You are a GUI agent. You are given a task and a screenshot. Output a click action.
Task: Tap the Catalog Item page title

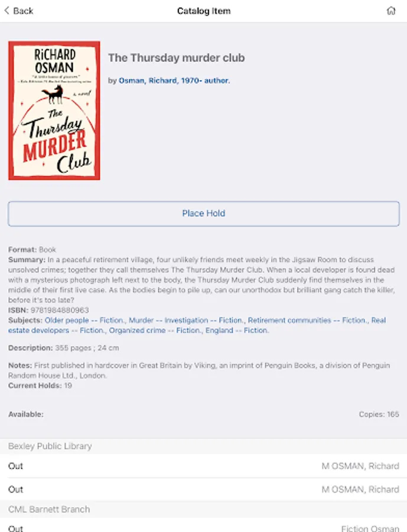(x=204, y=11)
